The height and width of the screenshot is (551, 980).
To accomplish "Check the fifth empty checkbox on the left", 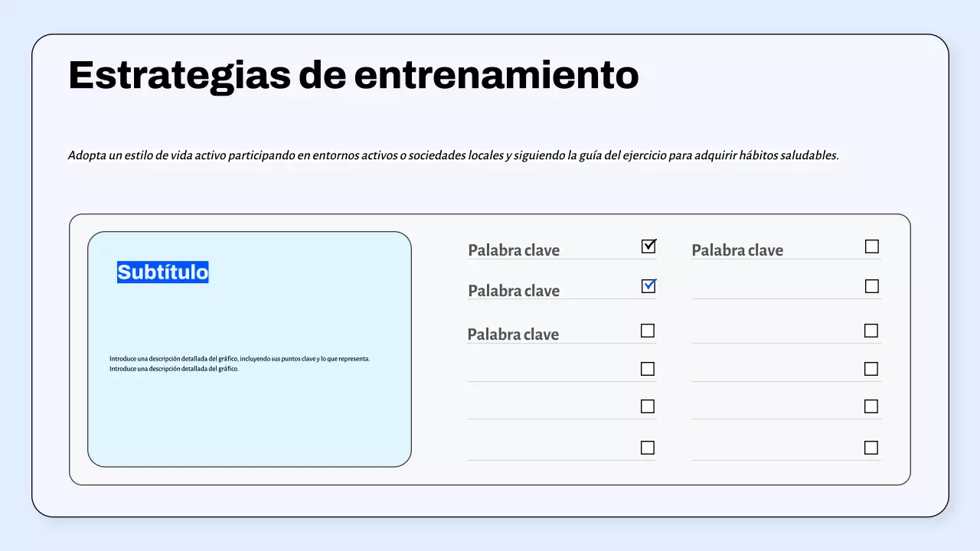I will 648,406.
